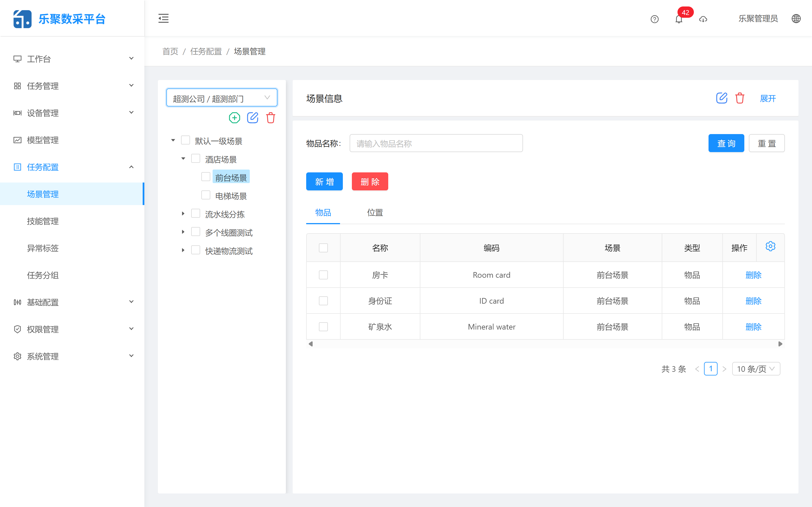Open the table column settings gear icon
812x507 pixels.
click(x=770, y=246)
